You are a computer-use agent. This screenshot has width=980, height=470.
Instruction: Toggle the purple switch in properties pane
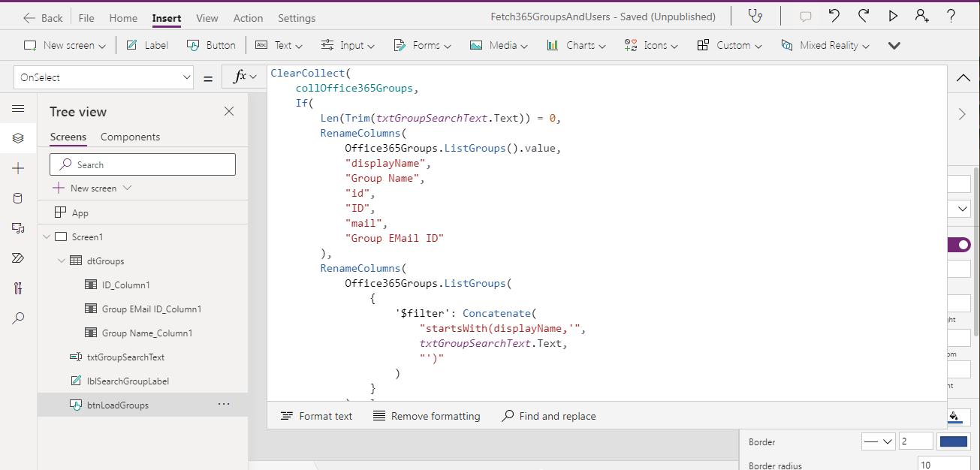pos(959,245)
